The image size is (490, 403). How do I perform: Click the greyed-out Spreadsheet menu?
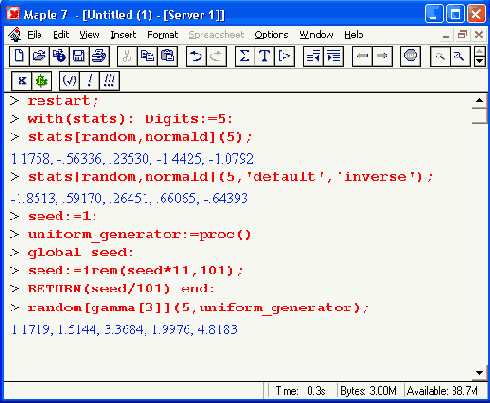[216, 35]
